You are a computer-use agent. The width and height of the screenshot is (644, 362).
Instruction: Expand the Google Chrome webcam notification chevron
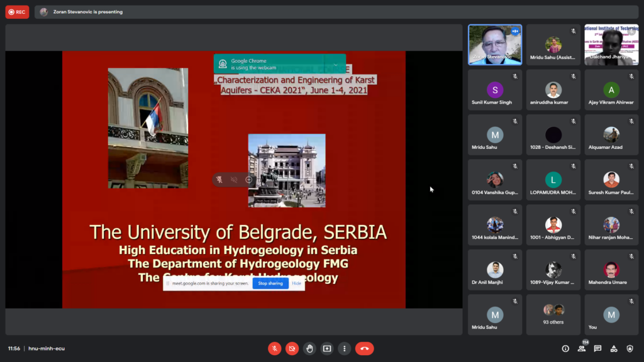coord(336,64)
